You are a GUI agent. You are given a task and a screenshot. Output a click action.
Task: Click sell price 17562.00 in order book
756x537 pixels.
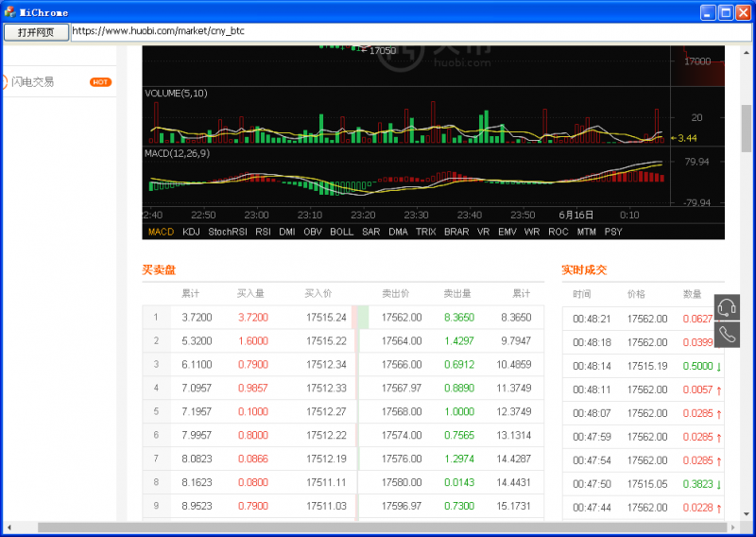pyautogui.click(x=402, y=318)
